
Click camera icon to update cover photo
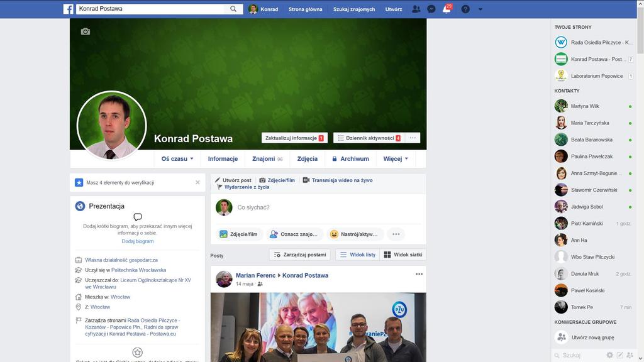point(86,31)
